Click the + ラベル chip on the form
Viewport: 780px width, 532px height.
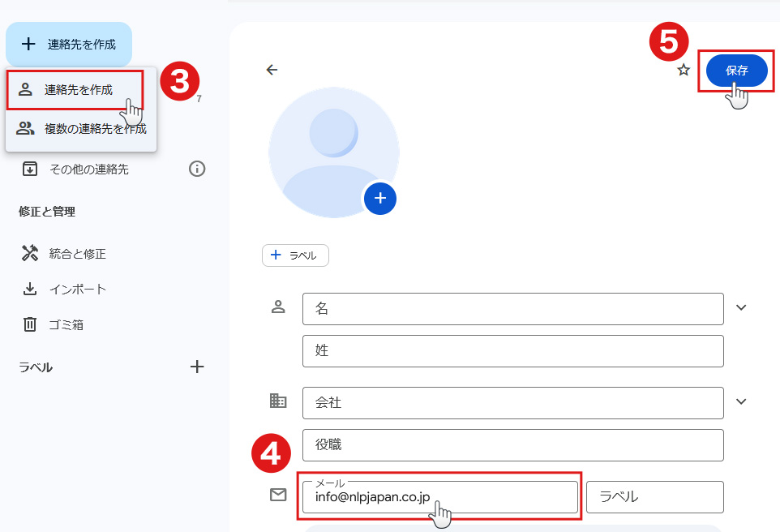tap(295, 255)
